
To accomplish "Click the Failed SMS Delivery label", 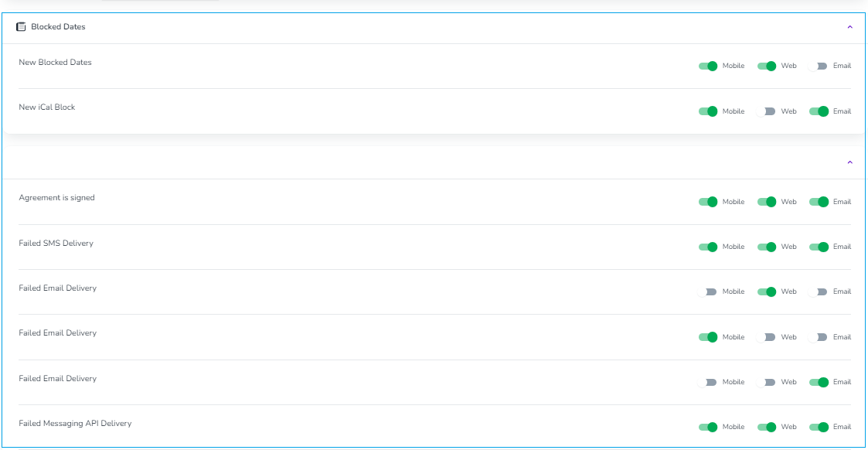I will 56,243.
